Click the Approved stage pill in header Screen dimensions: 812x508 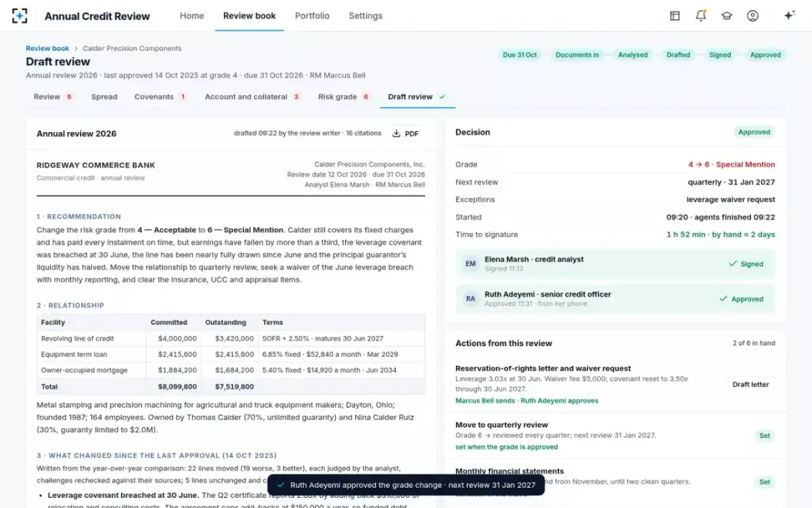pyautogui.click(x=765, y=55)
